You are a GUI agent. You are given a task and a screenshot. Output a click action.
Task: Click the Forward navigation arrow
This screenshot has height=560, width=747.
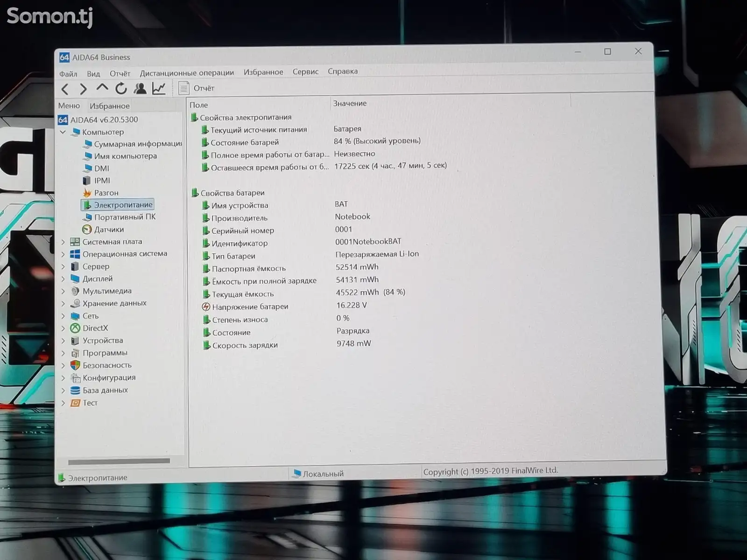tap(83, 89)
